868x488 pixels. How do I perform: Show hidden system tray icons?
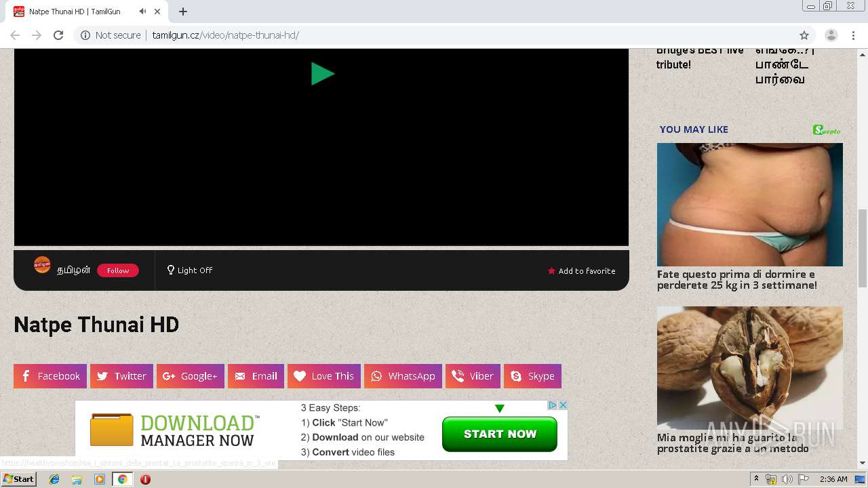click(x=756, y=479)
